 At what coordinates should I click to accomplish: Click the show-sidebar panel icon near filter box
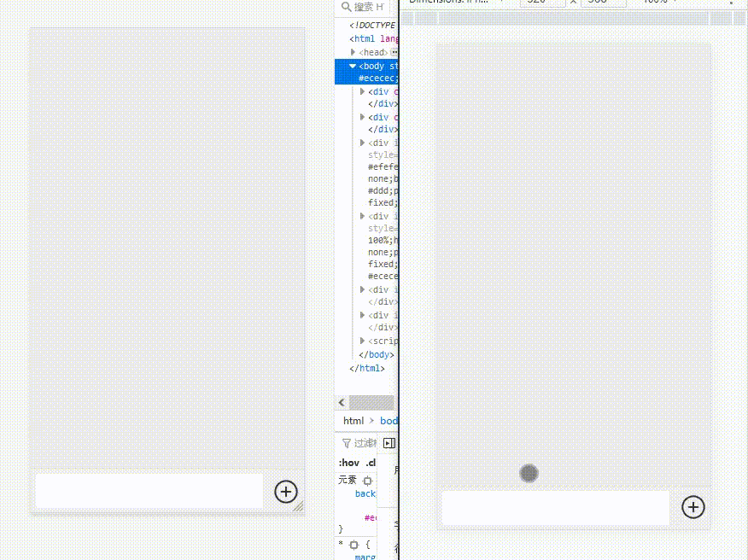point(389,442)
